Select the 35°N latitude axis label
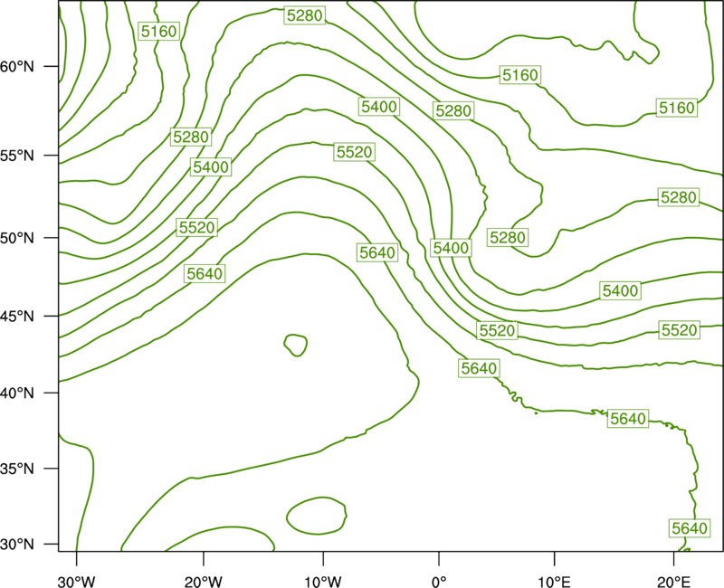724x588 pixels. coord(17,469)
